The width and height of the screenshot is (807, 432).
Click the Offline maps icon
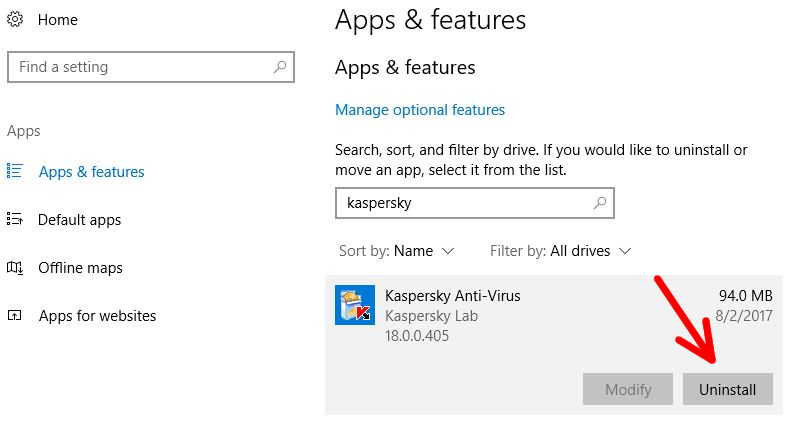pos(14,268)
